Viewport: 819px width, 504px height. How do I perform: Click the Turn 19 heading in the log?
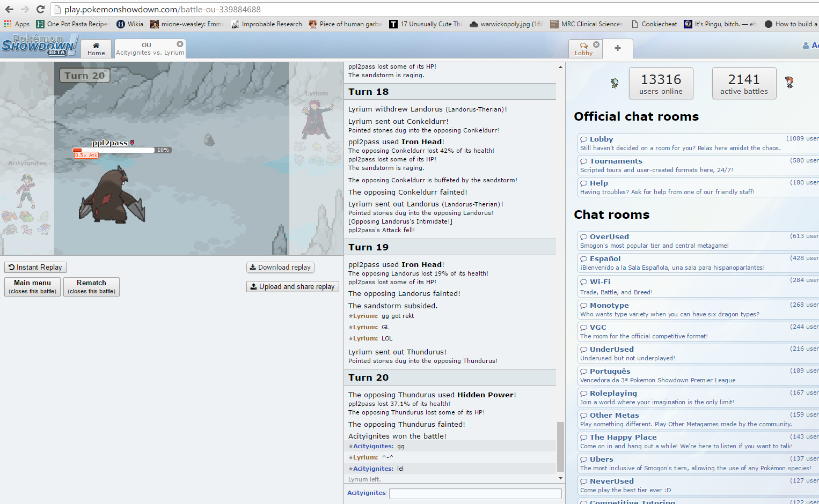pyautogui.click(x=368, y=247)
